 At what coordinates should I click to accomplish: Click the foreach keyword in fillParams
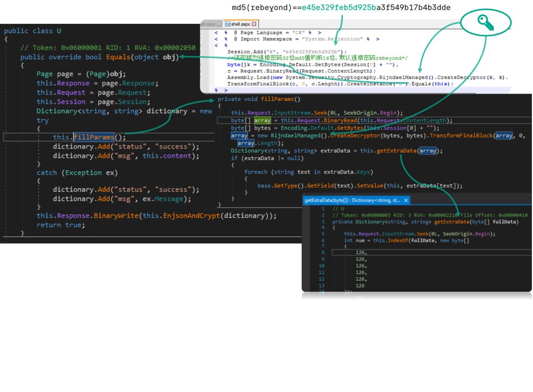coord(256,172)
